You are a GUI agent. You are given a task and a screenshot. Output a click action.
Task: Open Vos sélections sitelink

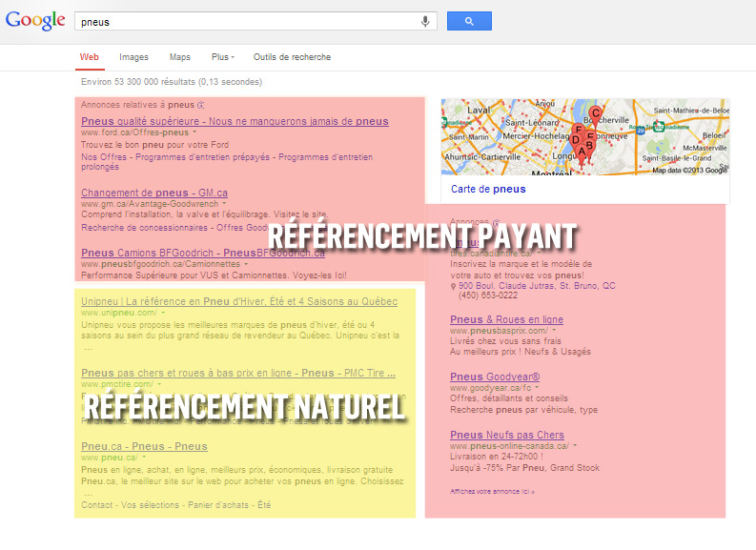click(x=150, y=504)
